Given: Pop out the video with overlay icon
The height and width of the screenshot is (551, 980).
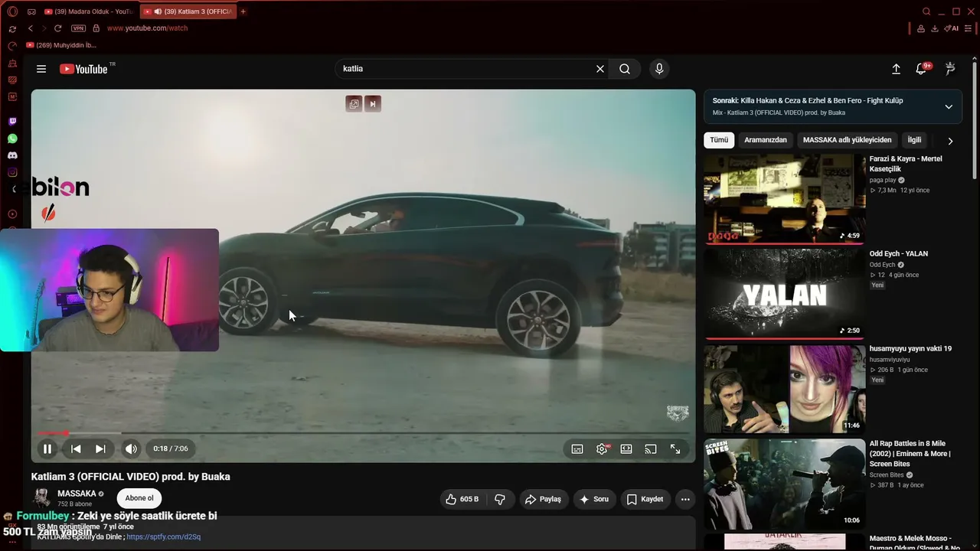Looking at the screenshot, I should tap(354, 104).
